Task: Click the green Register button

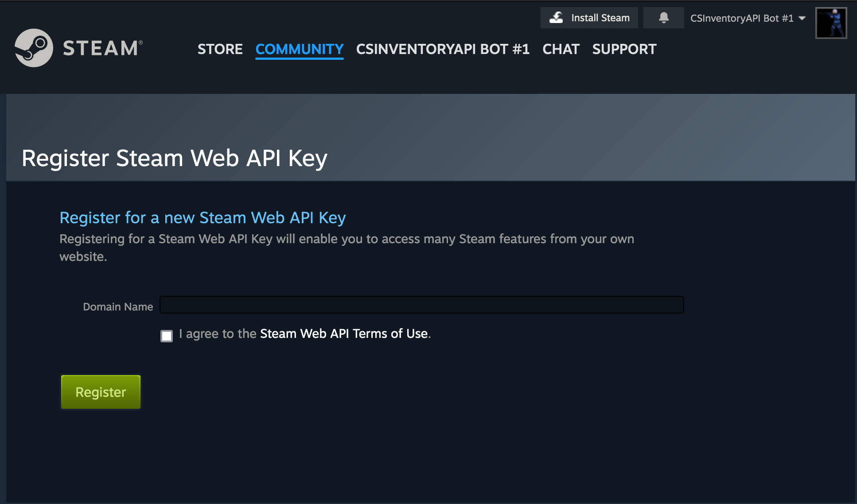Action: click(x=101, y=392)
